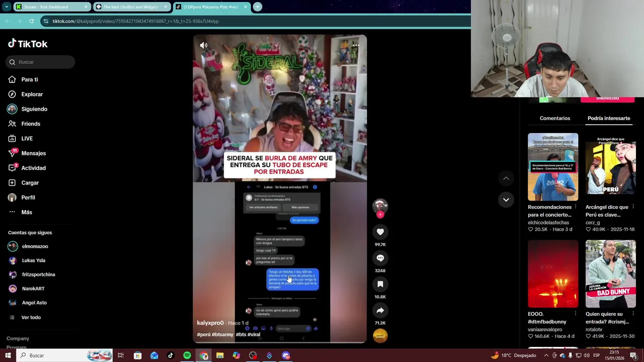The image size is (644, 362).
Task: Reload the page in browser
Action: pos(31,21)
